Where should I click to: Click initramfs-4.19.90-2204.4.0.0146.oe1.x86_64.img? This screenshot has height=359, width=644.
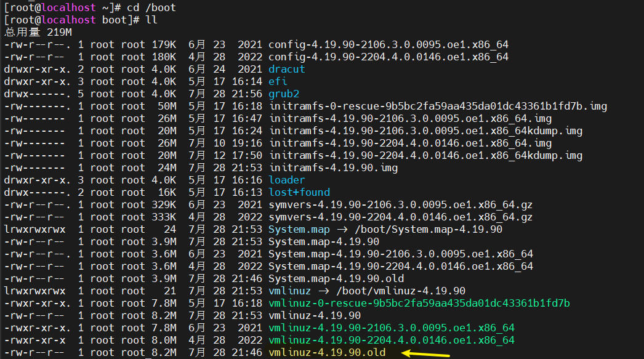click(x=410, y=143)
